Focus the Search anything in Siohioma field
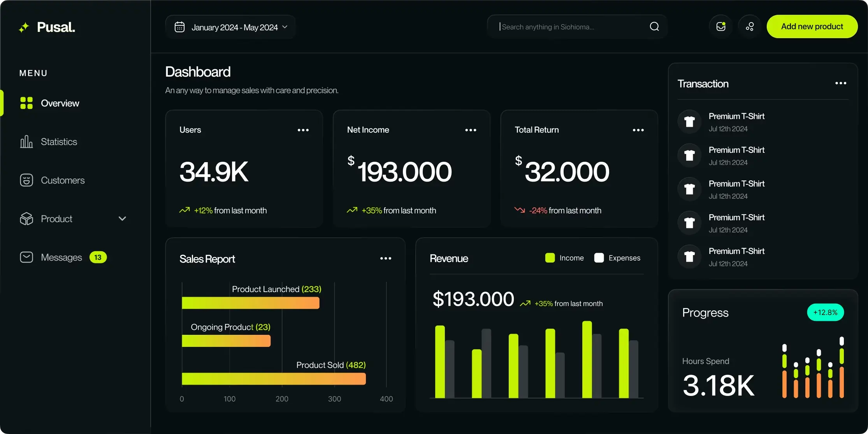The image size is (868, 434). coord(577,27)
